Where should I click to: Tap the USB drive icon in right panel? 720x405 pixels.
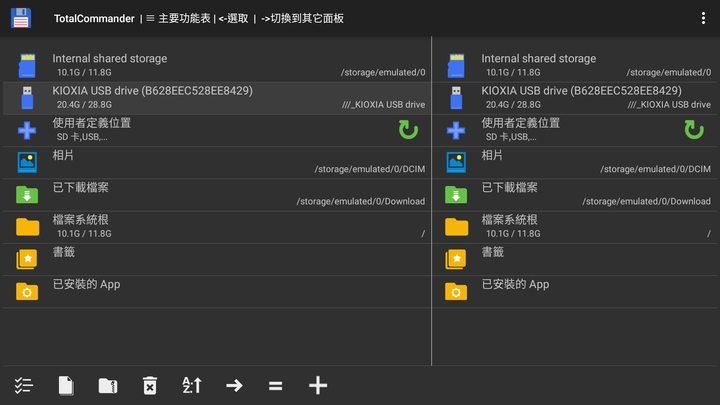pyautogui.click(x=456, y=98)
